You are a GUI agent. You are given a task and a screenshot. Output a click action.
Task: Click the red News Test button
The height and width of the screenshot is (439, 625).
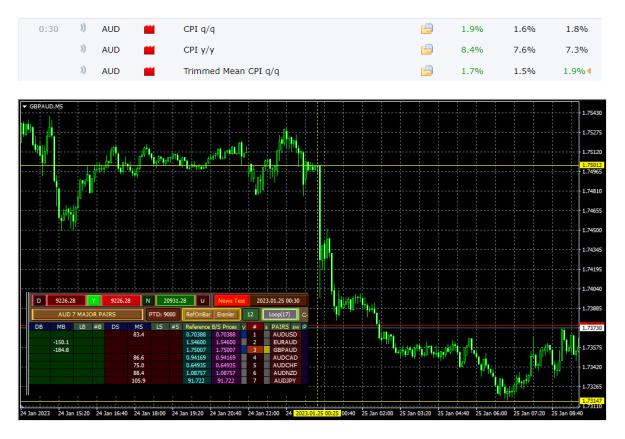[x=231, y=301]
